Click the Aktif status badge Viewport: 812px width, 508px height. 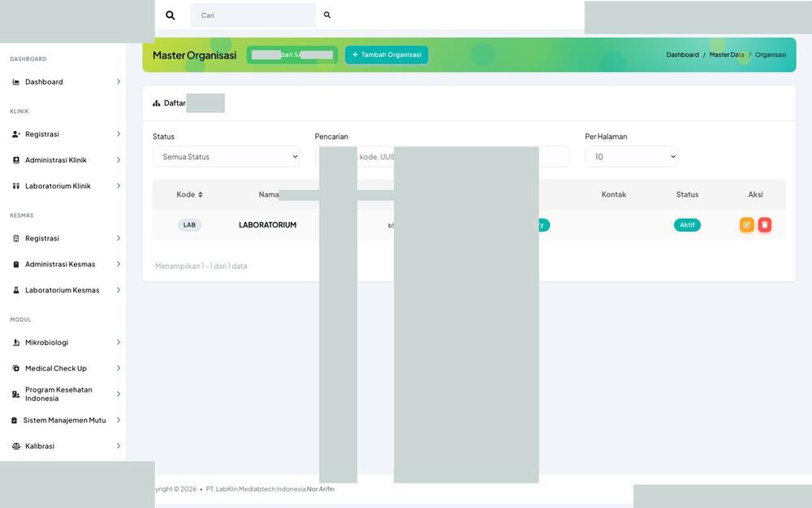coord(687,225)
